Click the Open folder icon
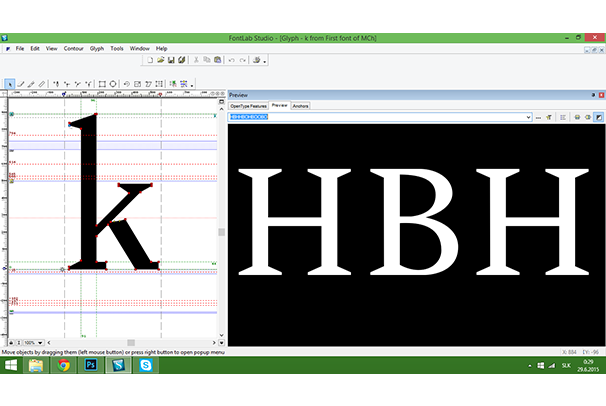 160,60
